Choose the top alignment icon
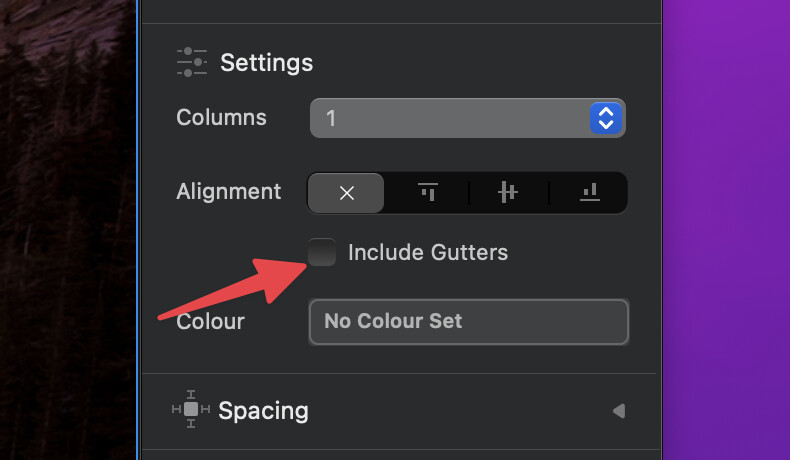790x460 pixels. pos(428,193)
